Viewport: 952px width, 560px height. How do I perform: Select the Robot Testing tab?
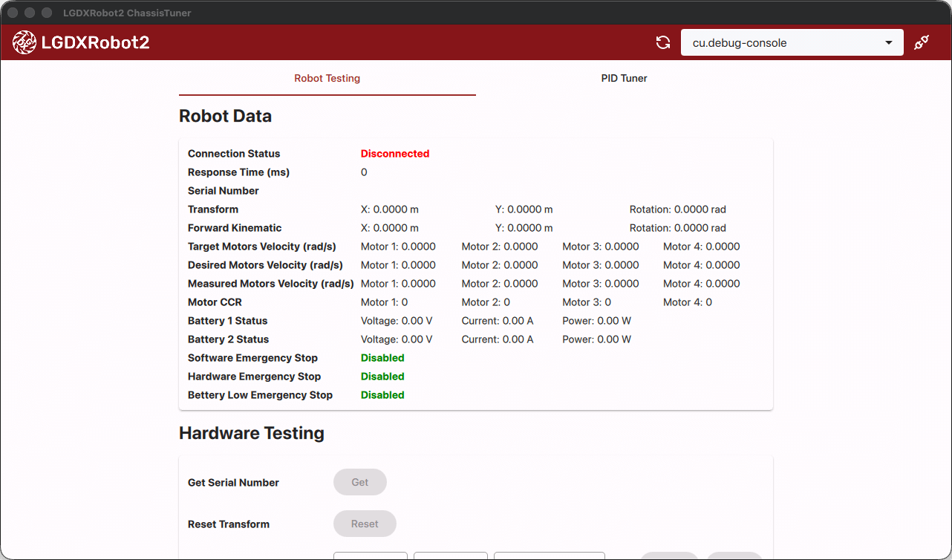pos(327,78)
